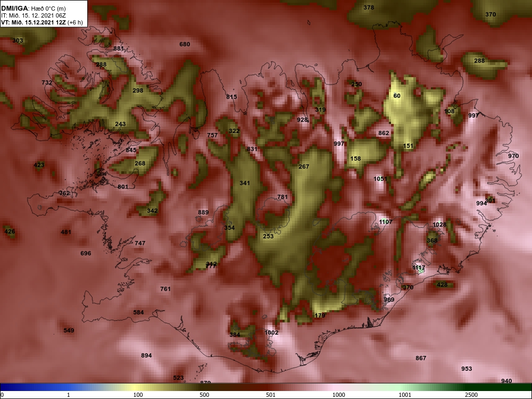Click the 757 height value
This screenshot has width=532, height=399.
[x=212, y=135]
